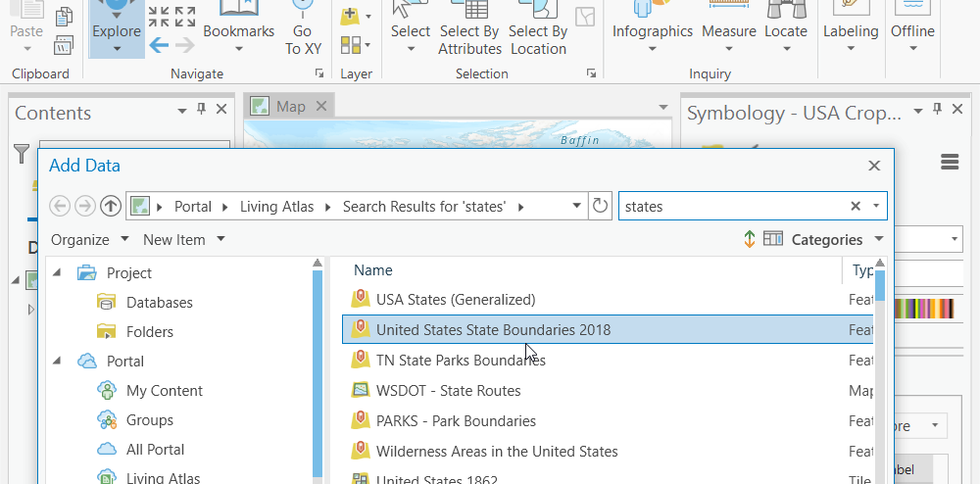Toggle auto-hide pin on Symbology pane
The width and height of the screenshot is (980, 484).
pos(938,110)
